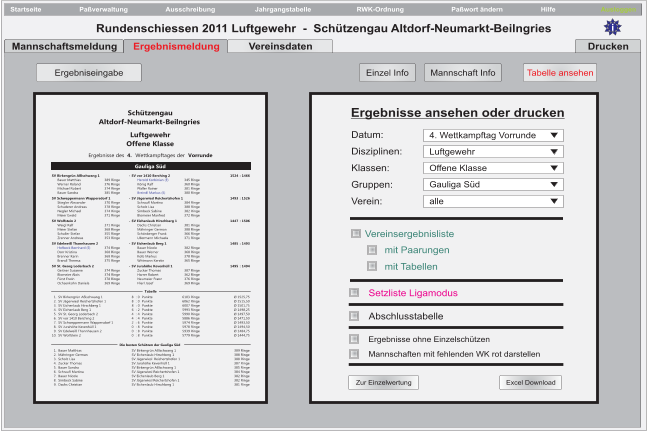Enable Mannschaften mit fehlenden WK rot checkbox
This screenshot has height=432, width=647.
click(354, 354)
